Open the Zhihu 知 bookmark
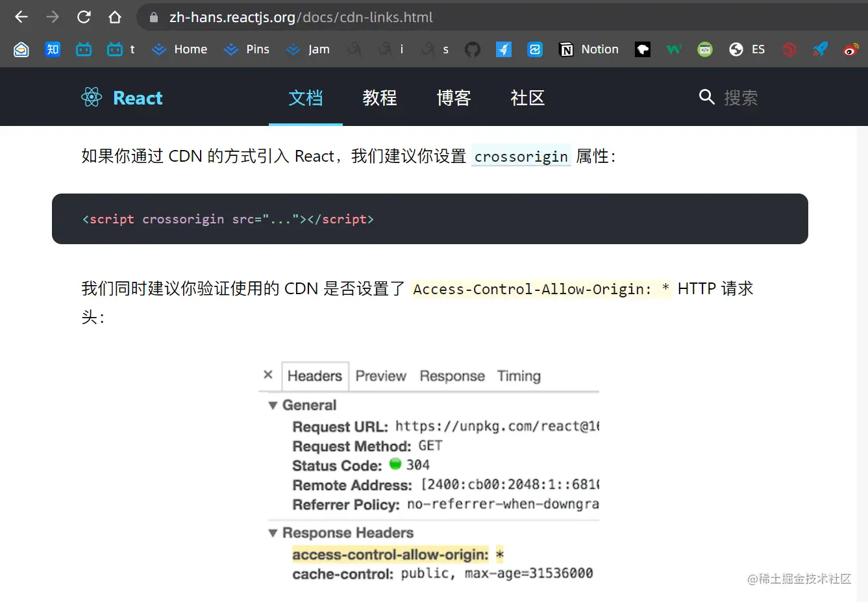The width and height of the screenshot is (868, 602). tap(53, 49)
